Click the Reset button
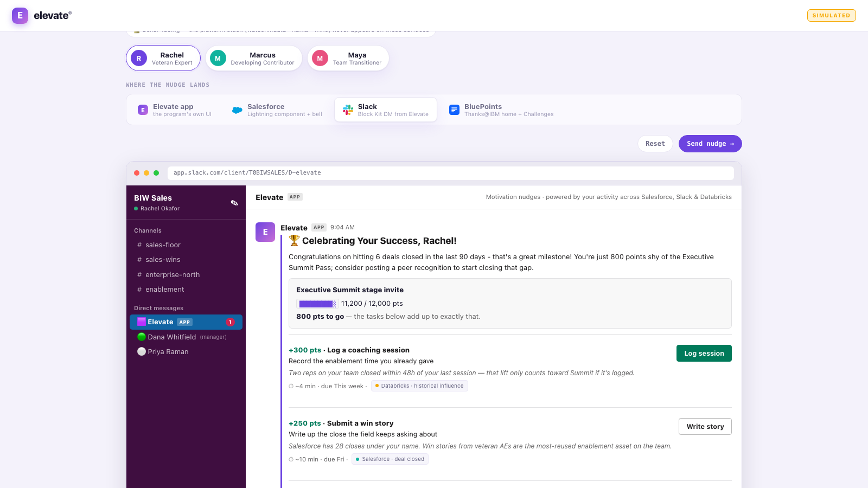Screen dimensions: 868x488 point(655,144)
